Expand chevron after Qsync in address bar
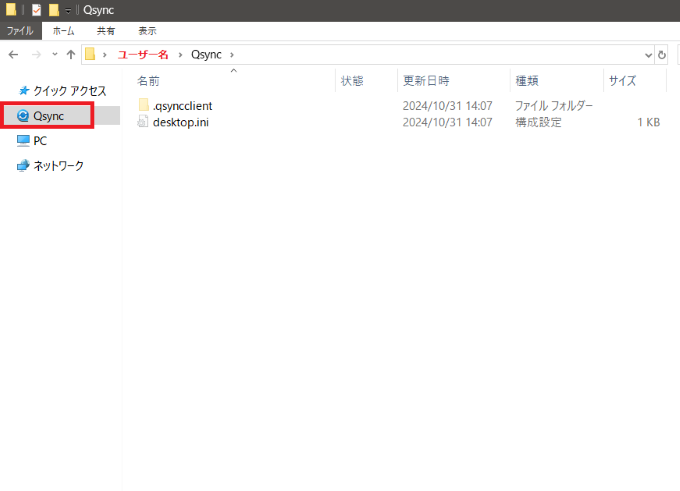This screenshot has height=491, width=680. tap(232, 55)
